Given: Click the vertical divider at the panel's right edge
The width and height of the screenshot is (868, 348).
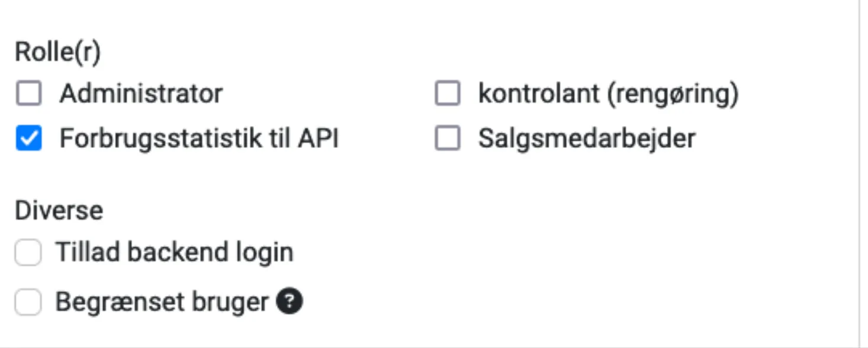Looking at the screenshot, I should tap(859, 174).
